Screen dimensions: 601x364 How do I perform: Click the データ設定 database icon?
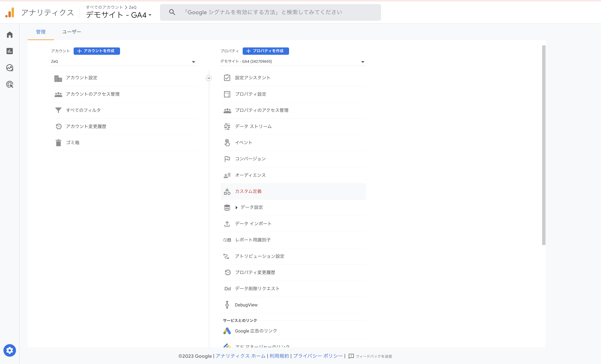click(x=227, y=208)
